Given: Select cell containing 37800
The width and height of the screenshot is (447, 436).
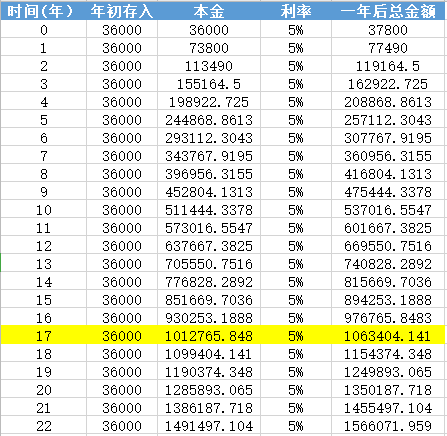Looking at the screenshot, I should point(388,30).
